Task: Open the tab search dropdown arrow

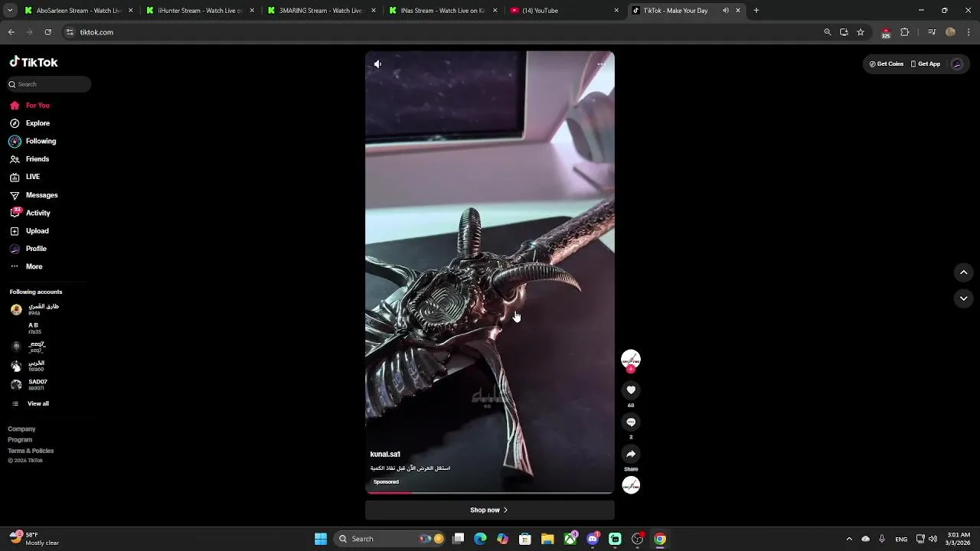Action: click(x=9, y=11)
